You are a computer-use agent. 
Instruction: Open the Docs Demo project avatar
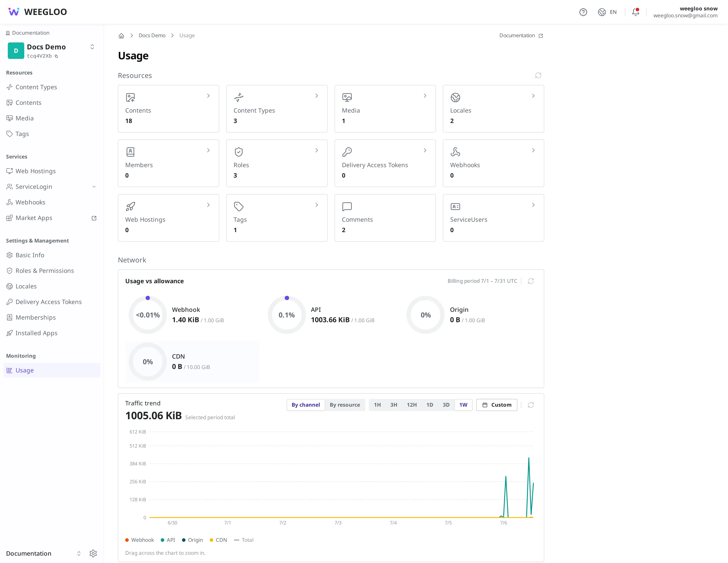pyautogui.click(x=16, y=51)
